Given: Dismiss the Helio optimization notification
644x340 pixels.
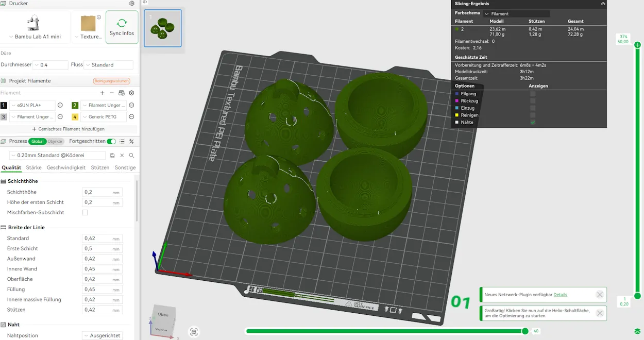Looking at the screenshot, I should pos(600,313).
